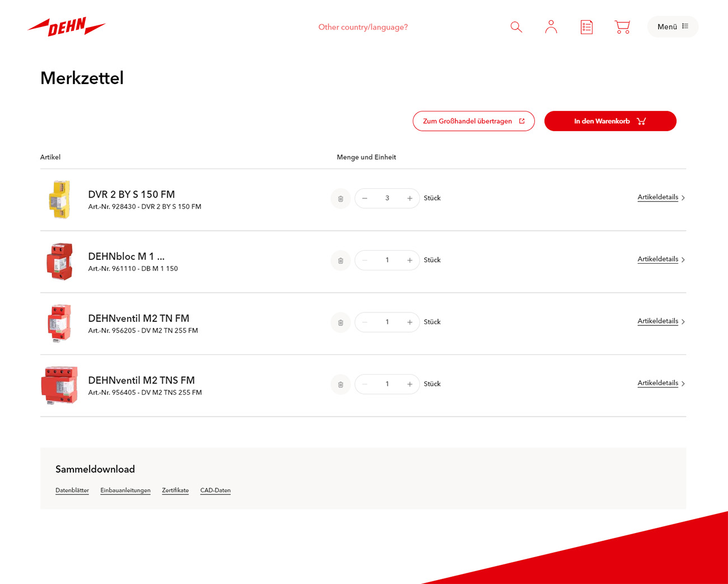The height and width of the screenshot is (584, 728).
Task: Increase quantity of DEHNventil M2 TNS FM
Action: click(x=410, y=384)
